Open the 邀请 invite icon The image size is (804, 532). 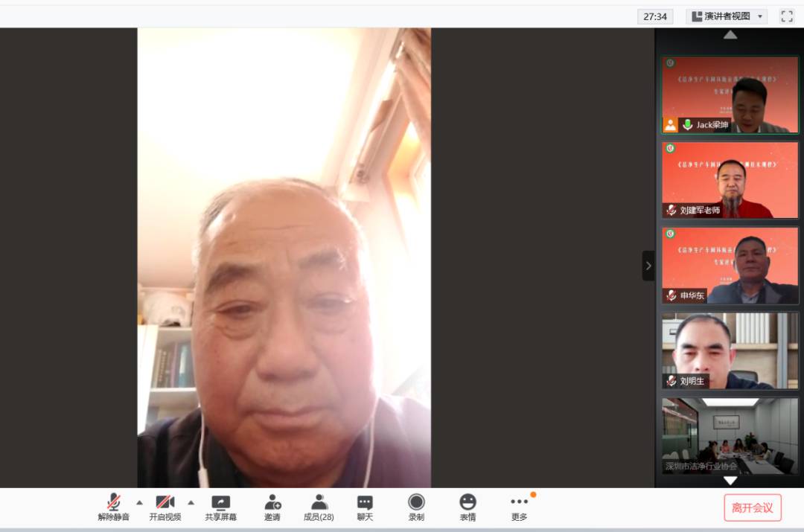(272, 507)
